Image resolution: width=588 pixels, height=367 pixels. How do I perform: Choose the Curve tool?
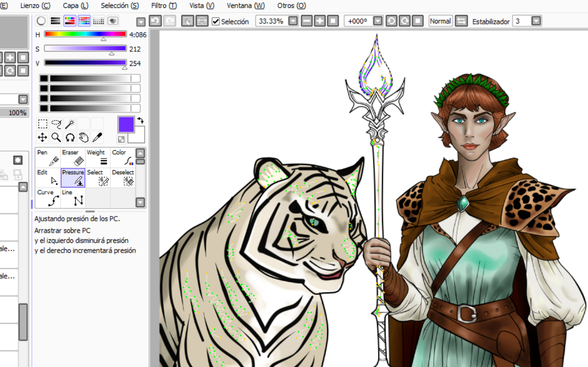click(x=48, y=197)
